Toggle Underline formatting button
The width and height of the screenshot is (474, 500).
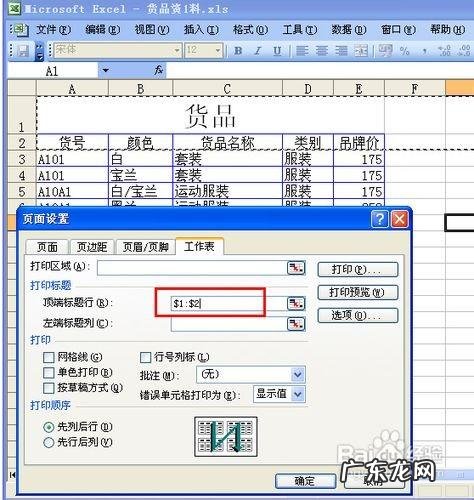coord(277,51)
